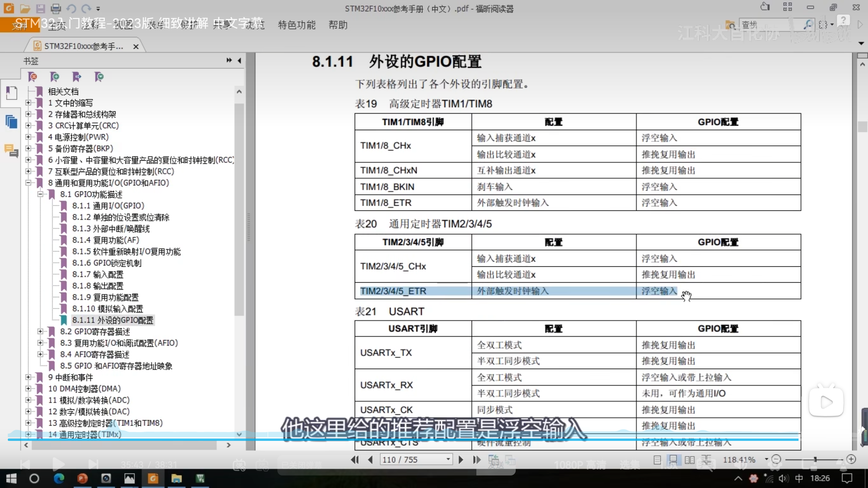Click the print icon in title bar

click(56, 8)
